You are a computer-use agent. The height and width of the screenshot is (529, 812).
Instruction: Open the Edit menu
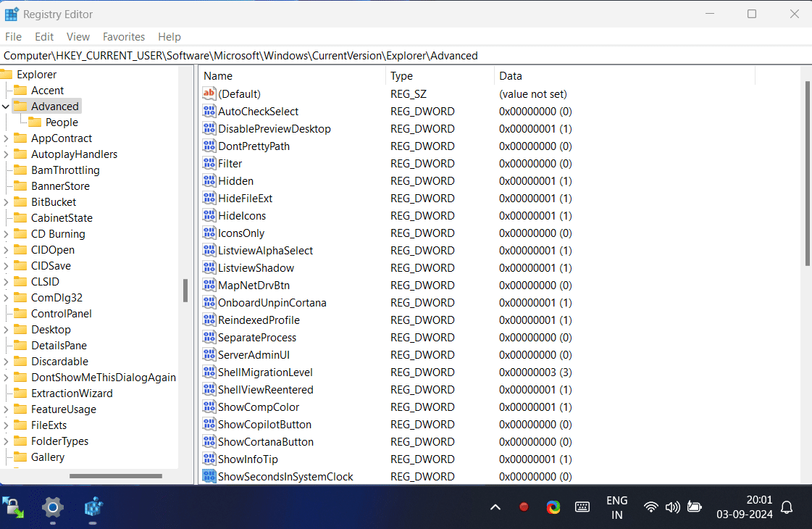coord(44,37)
